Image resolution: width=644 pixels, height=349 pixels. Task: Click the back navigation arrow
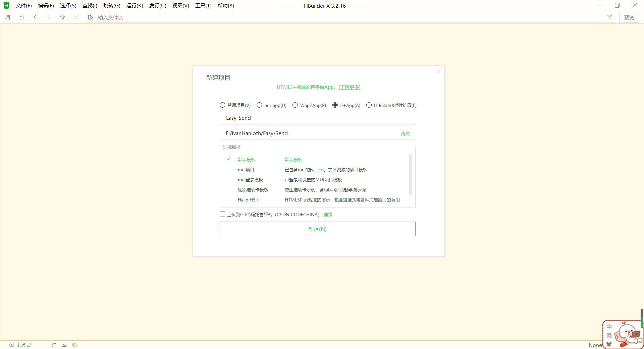pos(35,17)
